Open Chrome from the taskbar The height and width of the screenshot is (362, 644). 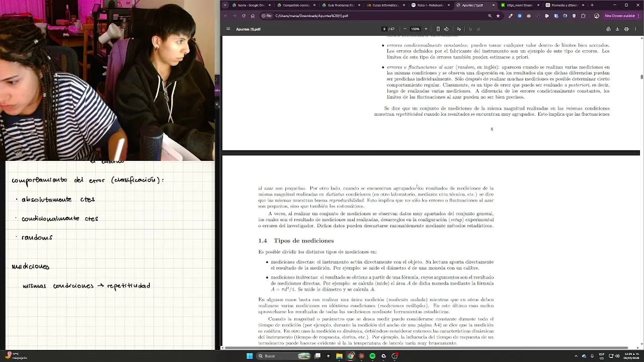click(351, 356)
